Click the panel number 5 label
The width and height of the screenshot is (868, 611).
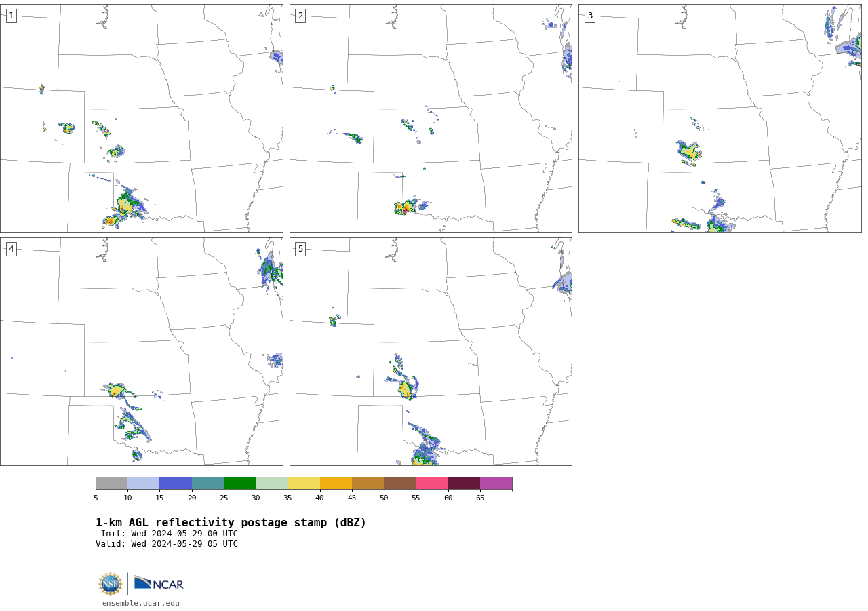coord(300,249)
